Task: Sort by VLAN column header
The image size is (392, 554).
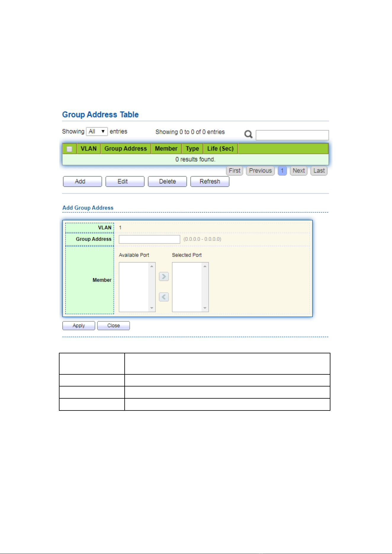Action: point(89,149)
